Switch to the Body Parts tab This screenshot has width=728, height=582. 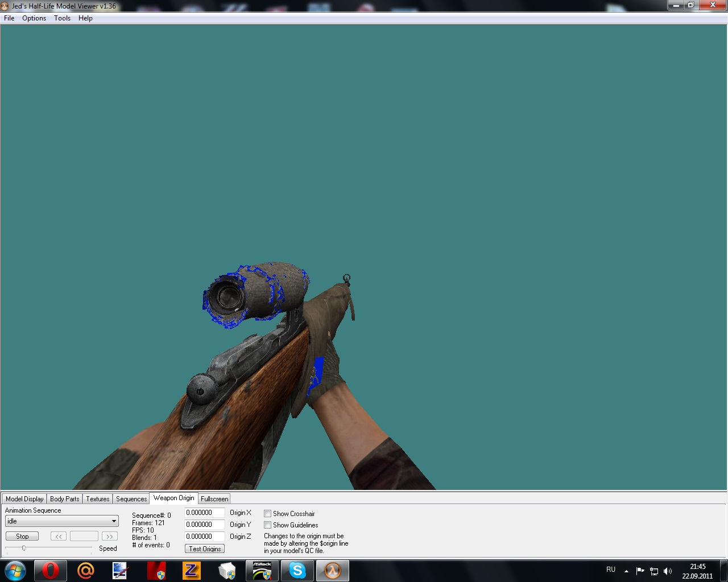[x=64, y=499]
